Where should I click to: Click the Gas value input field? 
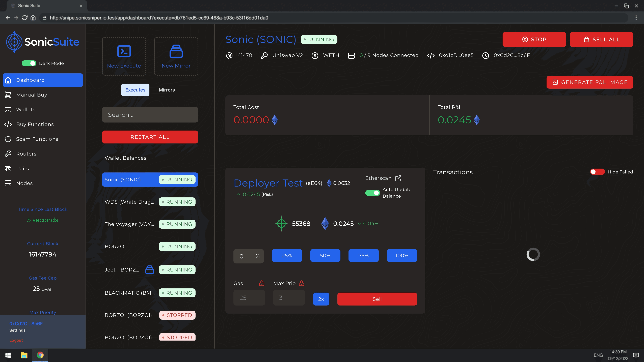[x=249, y=298]
